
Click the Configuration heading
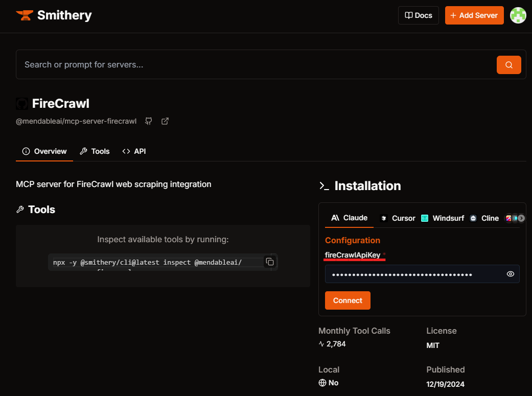(x=353, y=240)
